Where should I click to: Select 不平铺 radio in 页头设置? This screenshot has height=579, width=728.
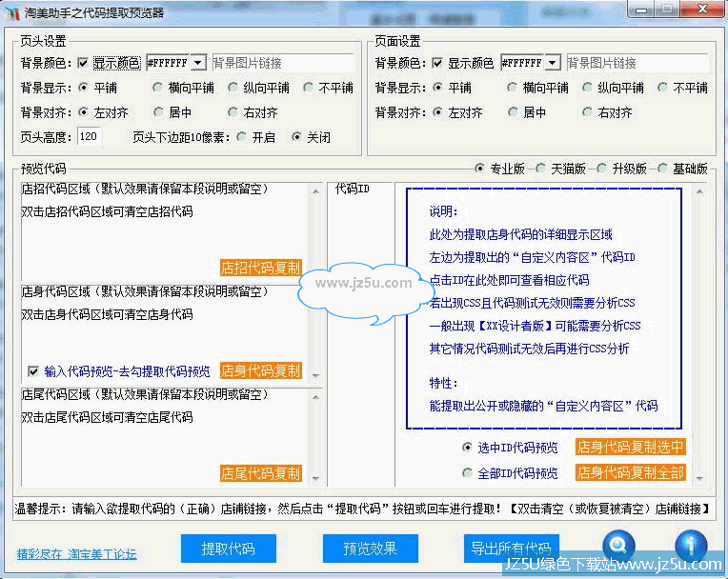[x=309, y=88]
